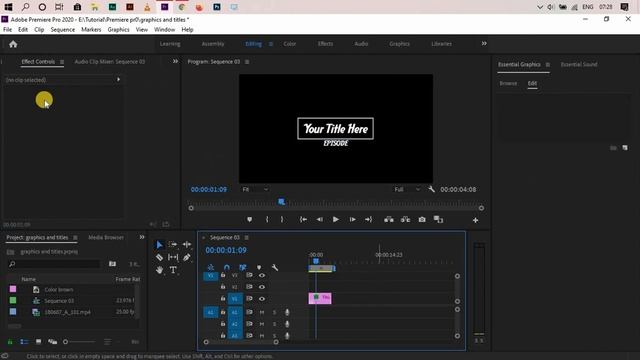This screenshot has width=640, height=360.
Task: Click the Project panel thumbnail zoom slider
Action: [x=80, y=342]
